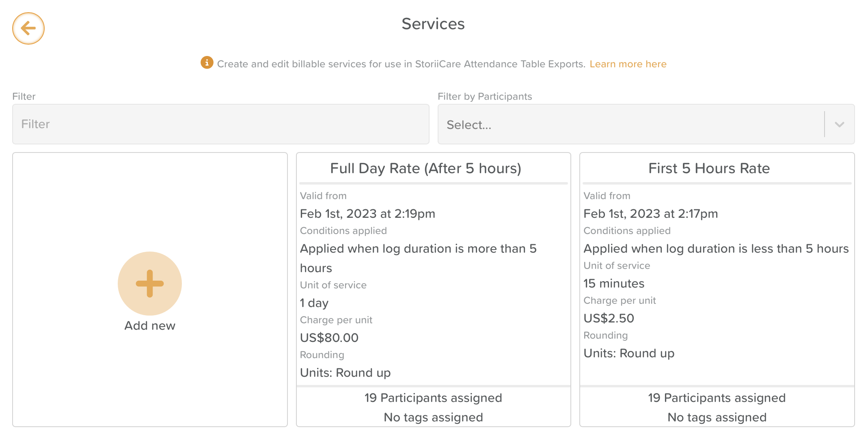Click 'No tags assigned' on Full Day Rate card

(x=433, y=417)
